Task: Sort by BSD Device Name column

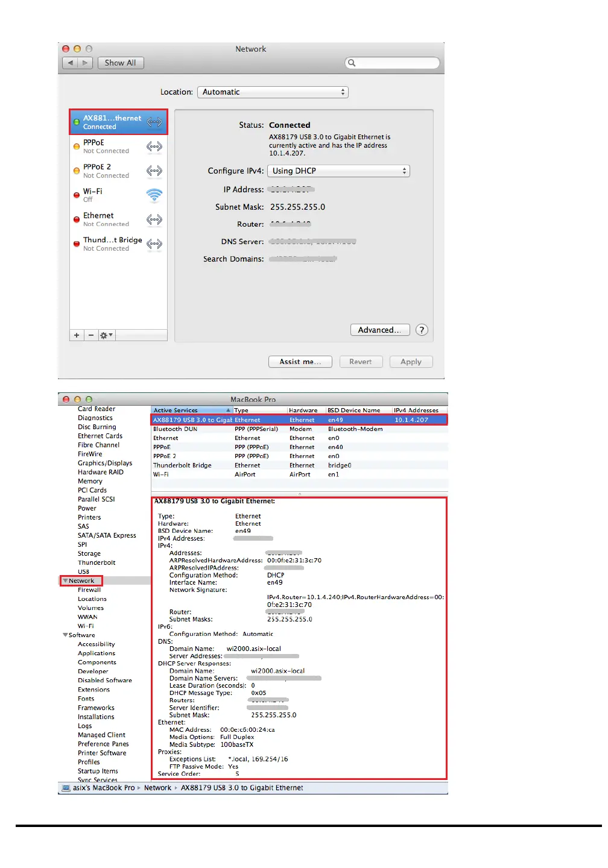Action: 359,410
